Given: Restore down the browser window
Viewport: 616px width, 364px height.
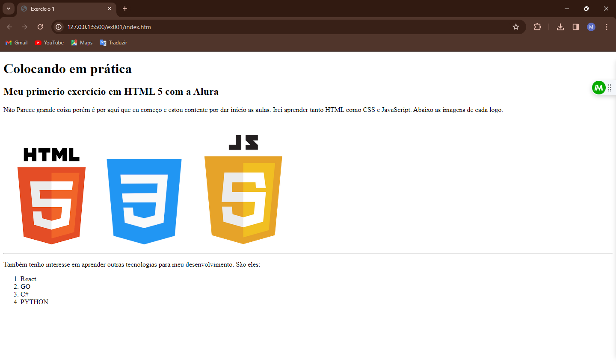Looking at the screenshot, I should click(x=586, y=9).
